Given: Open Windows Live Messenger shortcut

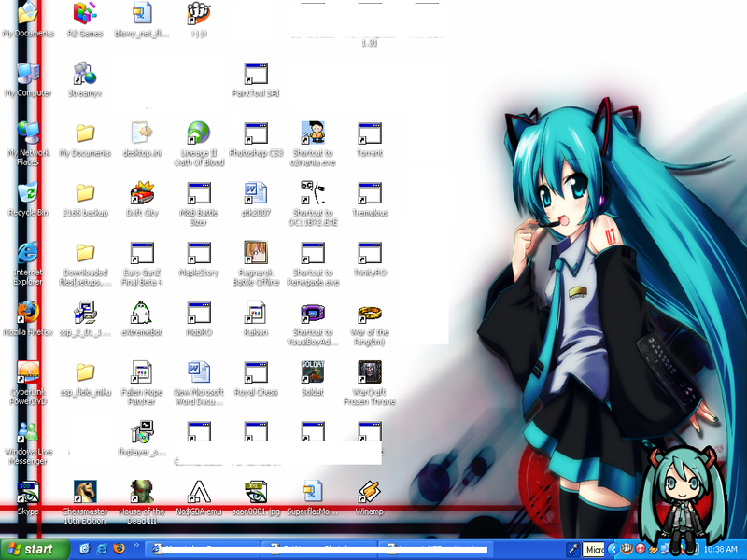Looking at the screenshot, I should click(28, 431).
